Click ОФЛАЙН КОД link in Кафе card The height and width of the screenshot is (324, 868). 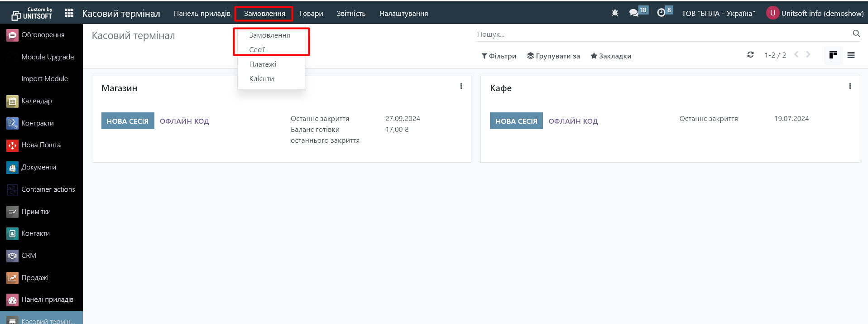(573, 121)
